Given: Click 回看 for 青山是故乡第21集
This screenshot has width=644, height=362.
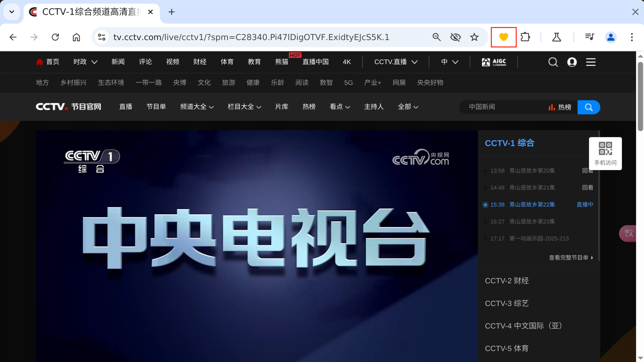Looking at the screenshot, I should (x=588, y=188).
